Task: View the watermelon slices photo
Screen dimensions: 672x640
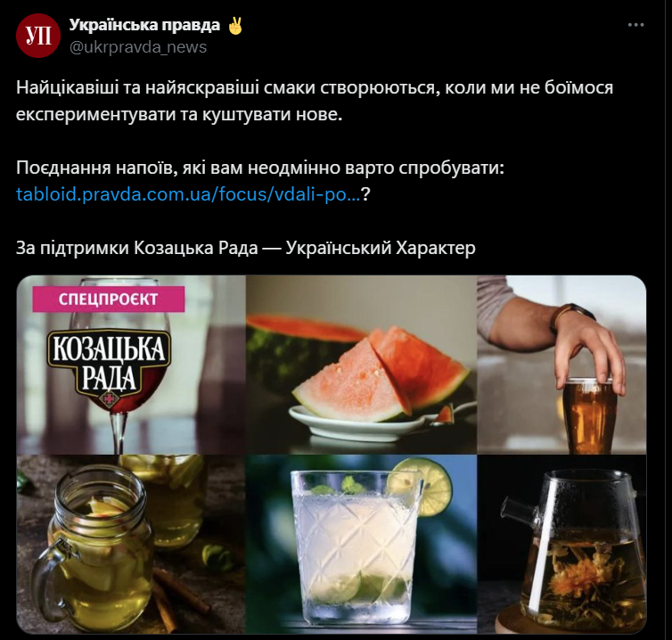Action: click(361, 365)
